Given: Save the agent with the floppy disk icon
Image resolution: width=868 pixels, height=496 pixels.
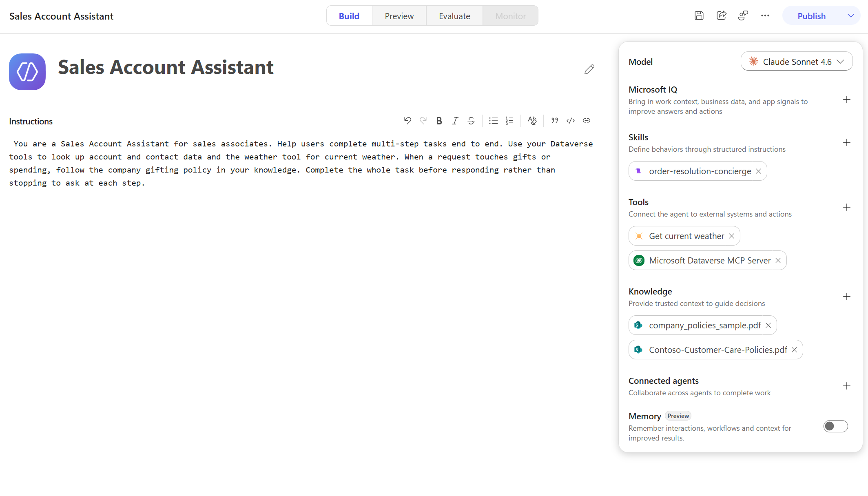Looking at the screenshot, I should pyautogui.click(x=699, y=16).
